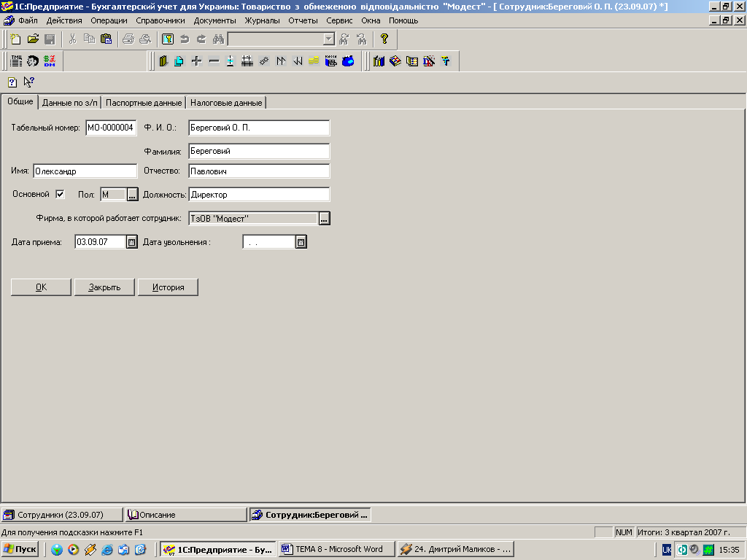Image resolution: width=747 pixels, height=560 pixels.
Task: Click the История button
Action: [x=169, y=287]
